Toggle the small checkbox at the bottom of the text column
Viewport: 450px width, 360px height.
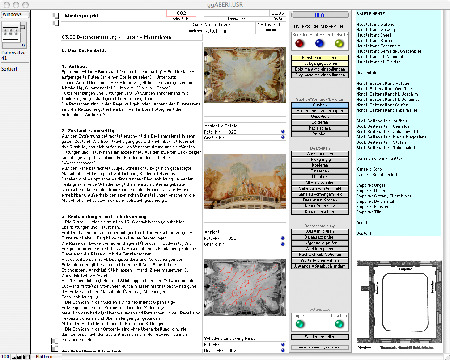(54, 348)
